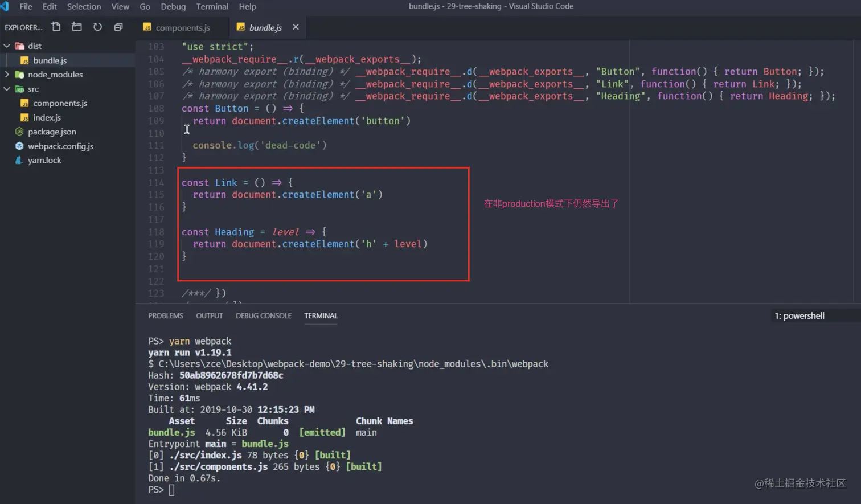Open the Go menu

coord(145,6)
